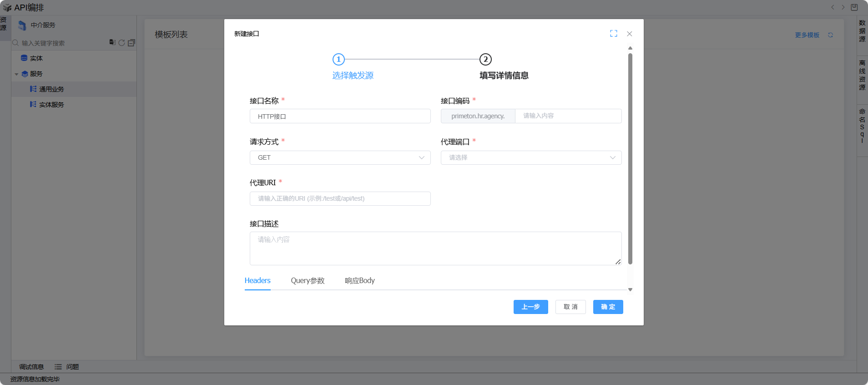Switch to the Query参数 tab
Screen dimensions: 868x385
(308, 281)
